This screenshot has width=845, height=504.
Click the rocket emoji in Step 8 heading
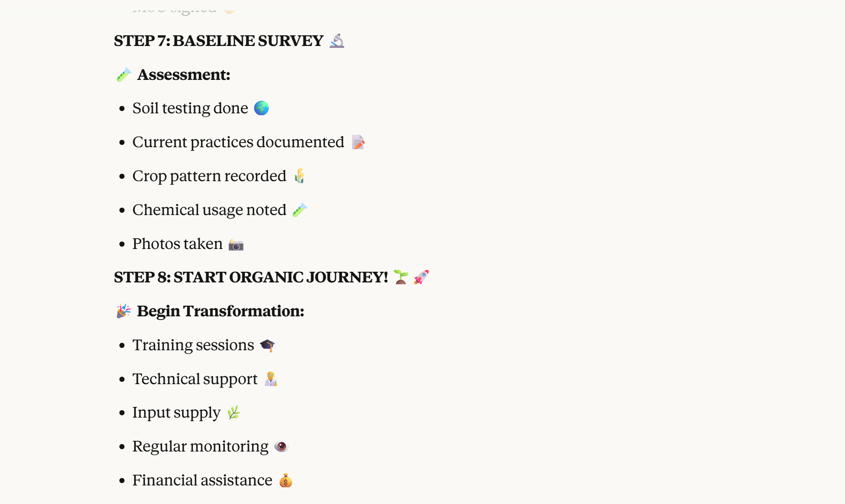(421, 277)
